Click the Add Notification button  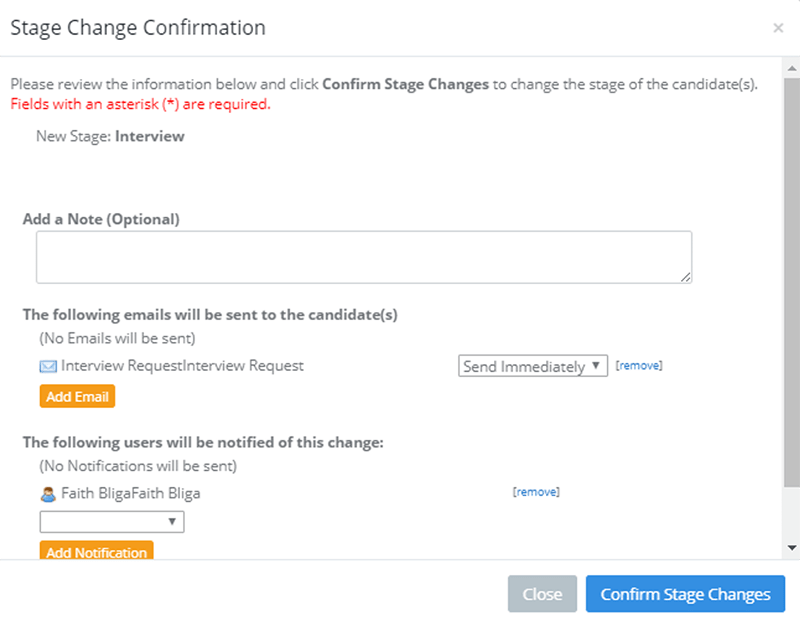coord(95,552)
